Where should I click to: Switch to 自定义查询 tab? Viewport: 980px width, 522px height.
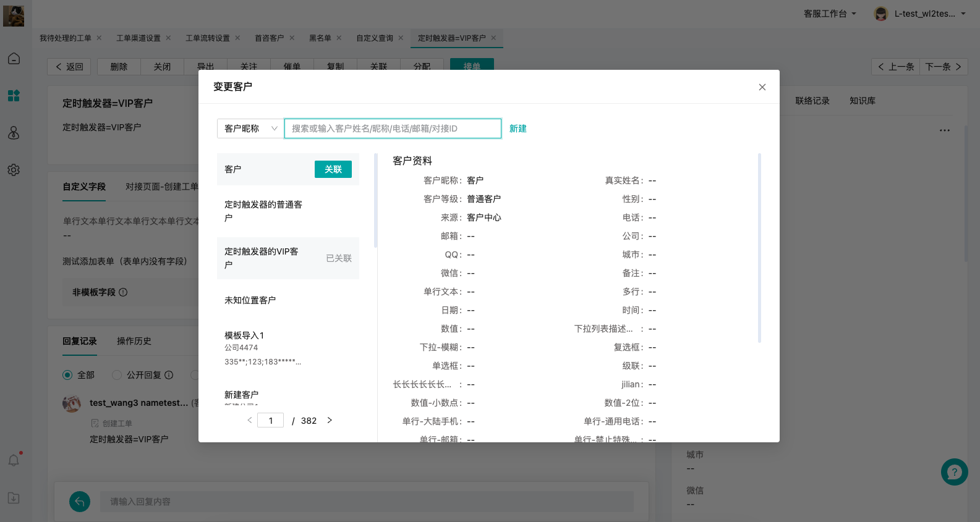tap(375, 38)
